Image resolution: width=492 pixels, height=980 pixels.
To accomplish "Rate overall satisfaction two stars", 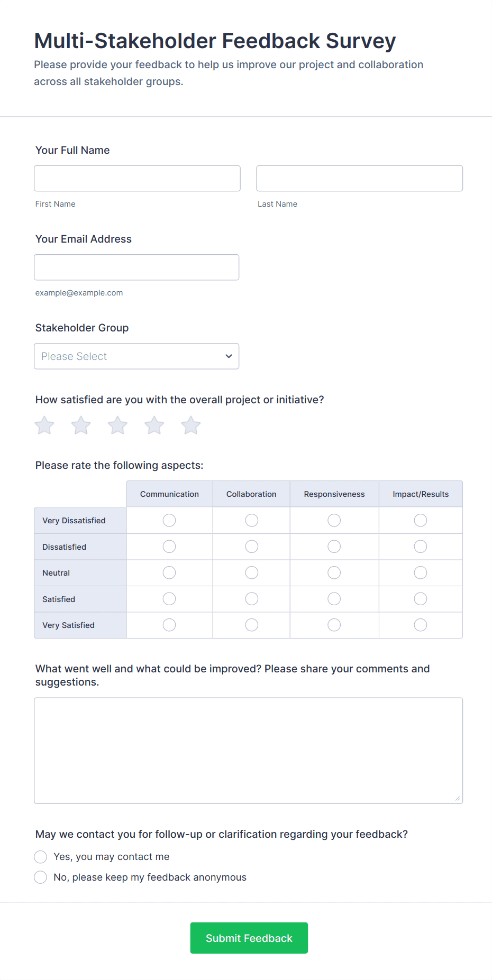I will click(81, 426).
